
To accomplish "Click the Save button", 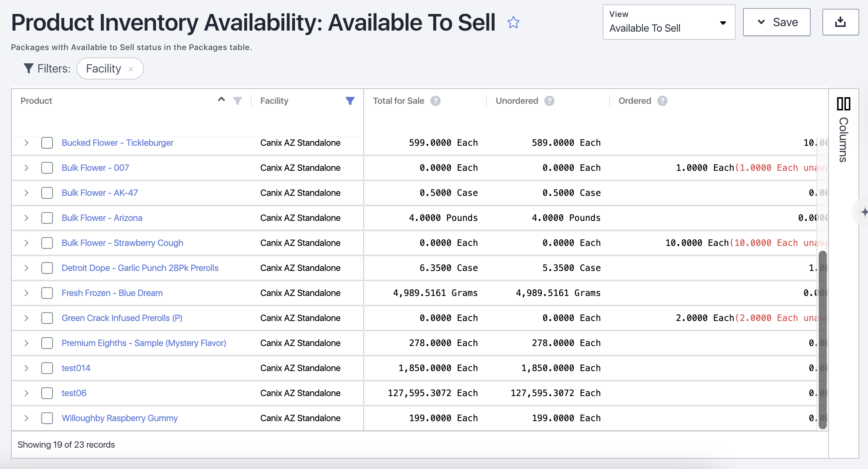I will 777,22.
